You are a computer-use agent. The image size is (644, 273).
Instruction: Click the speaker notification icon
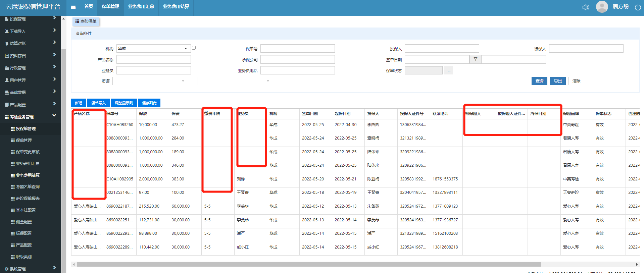pos(586,7)
